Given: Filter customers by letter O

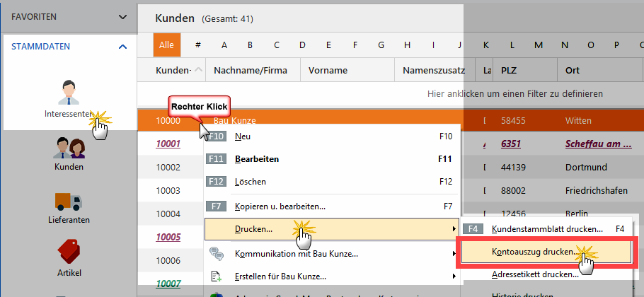Looking at the screenshot, I should coord(591,45).
